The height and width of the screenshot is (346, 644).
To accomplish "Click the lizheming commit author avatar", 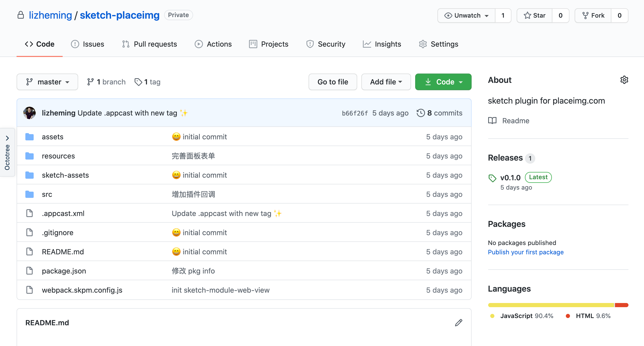I will (x=30, y=113).
